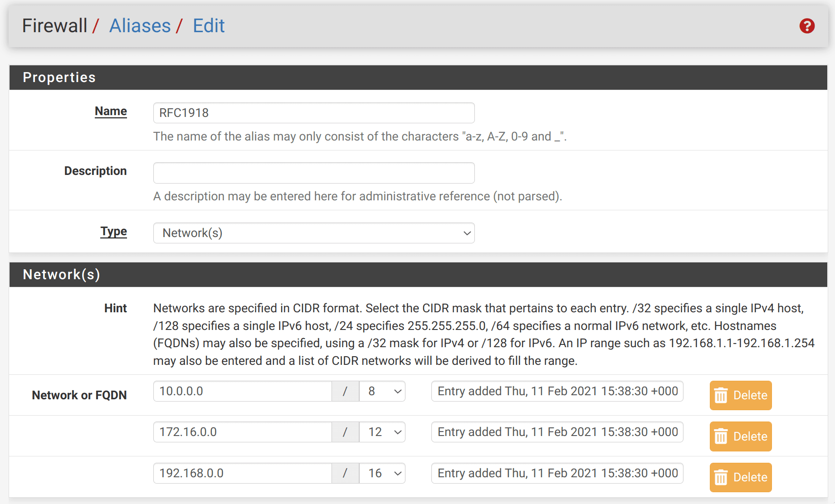
Task: Open CIDR mask dropdown showing 16
Action: coord(382,473)
